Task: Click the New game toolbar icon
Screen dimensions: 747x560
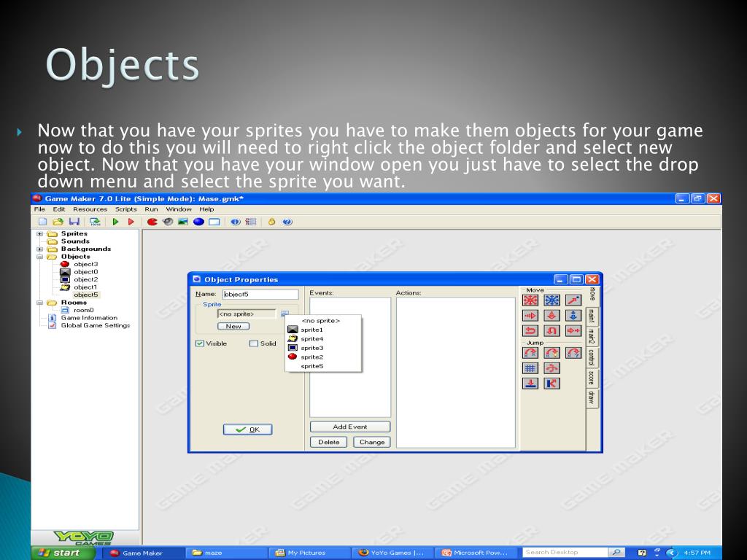Action: [x=42, y=222]
